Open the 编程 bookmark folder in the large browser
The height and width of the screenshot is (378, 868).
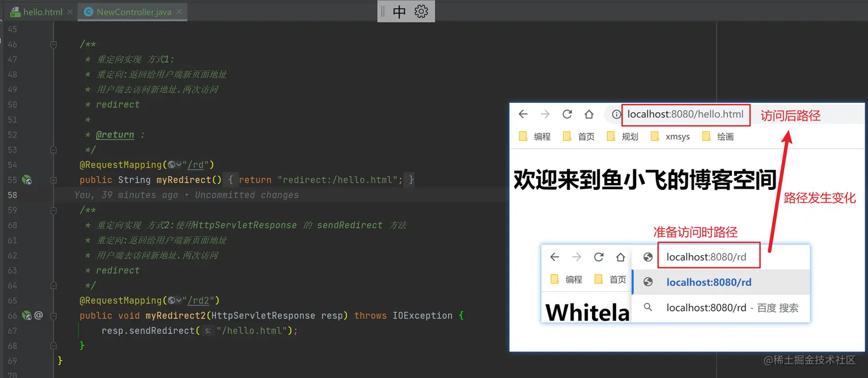pyautogui.click(x=534, y=137)
